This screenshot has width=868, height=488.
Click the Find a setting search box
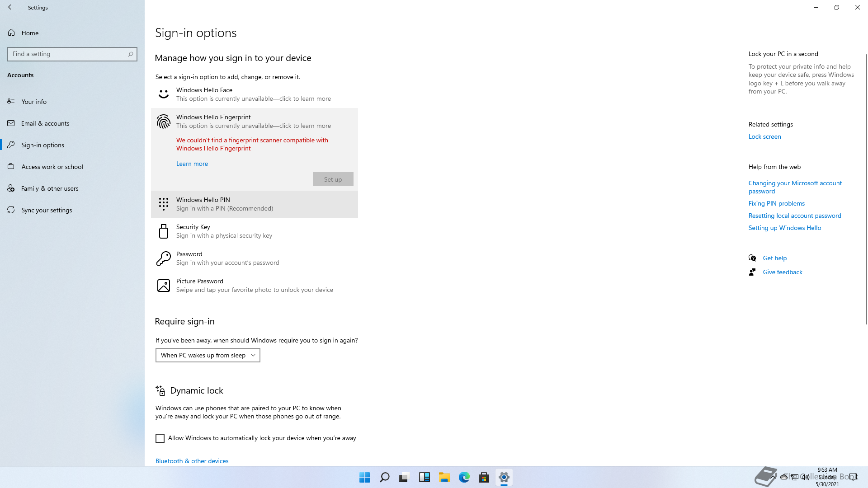click(x=72, y=54)
